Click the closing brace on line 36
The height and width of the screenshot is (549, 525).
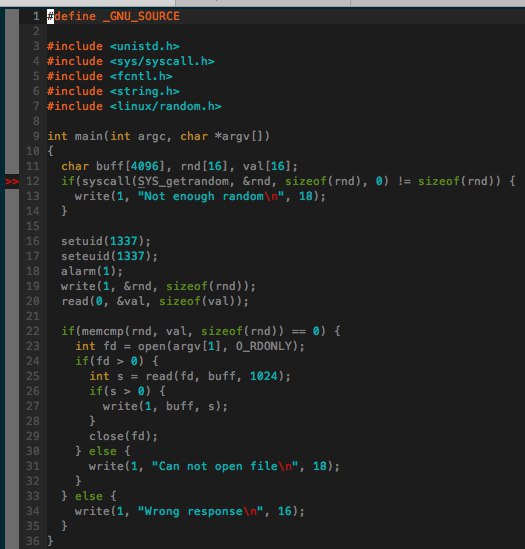tap(50, 541)
